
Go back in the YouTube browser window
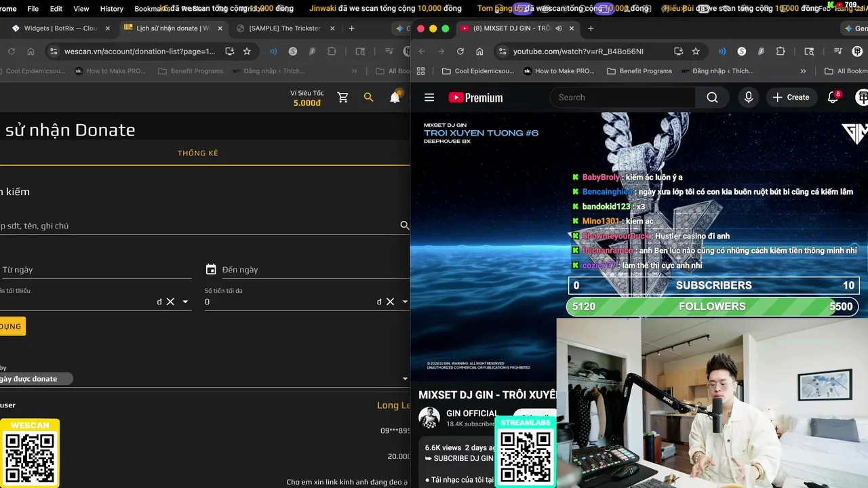[x=422, y=52]
